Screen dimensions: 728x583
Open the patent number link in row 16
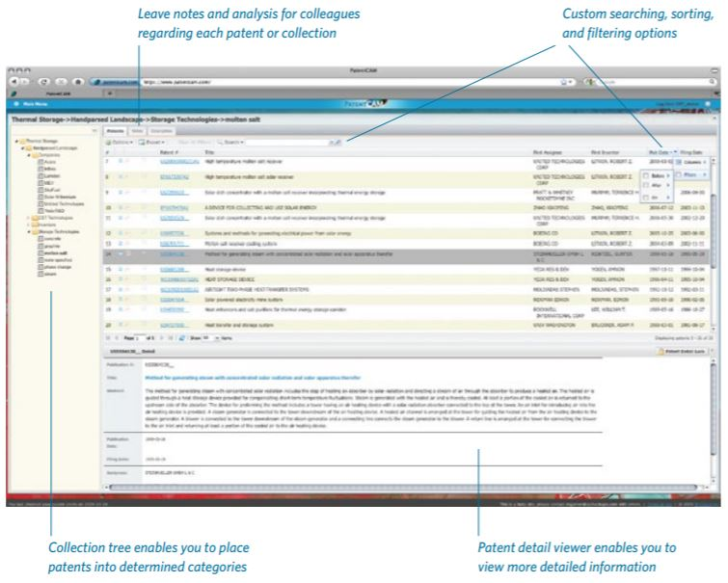[x=178, y=279]
